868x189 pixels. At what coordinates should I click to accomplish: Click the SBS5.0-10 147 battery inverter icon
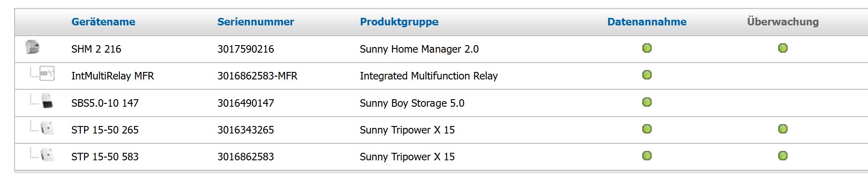[47, 101]
